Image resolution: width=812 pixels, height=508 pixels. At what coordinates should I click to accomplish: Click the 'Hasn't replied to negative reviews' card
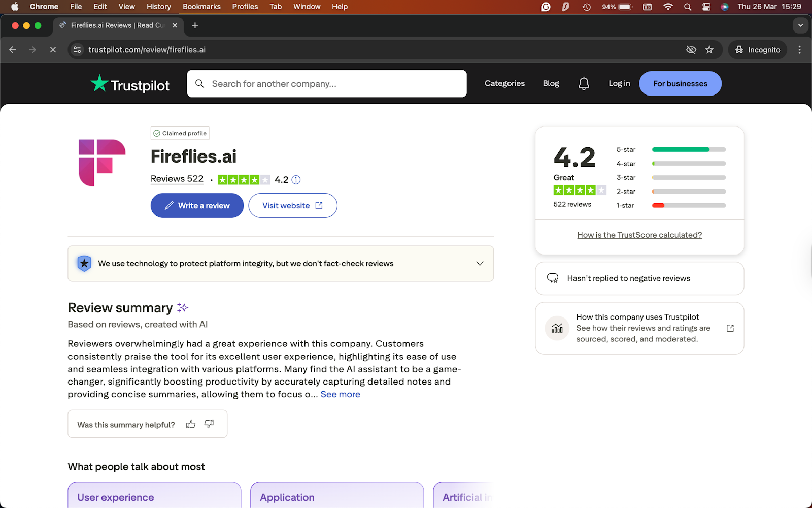(x=639, y=278)
